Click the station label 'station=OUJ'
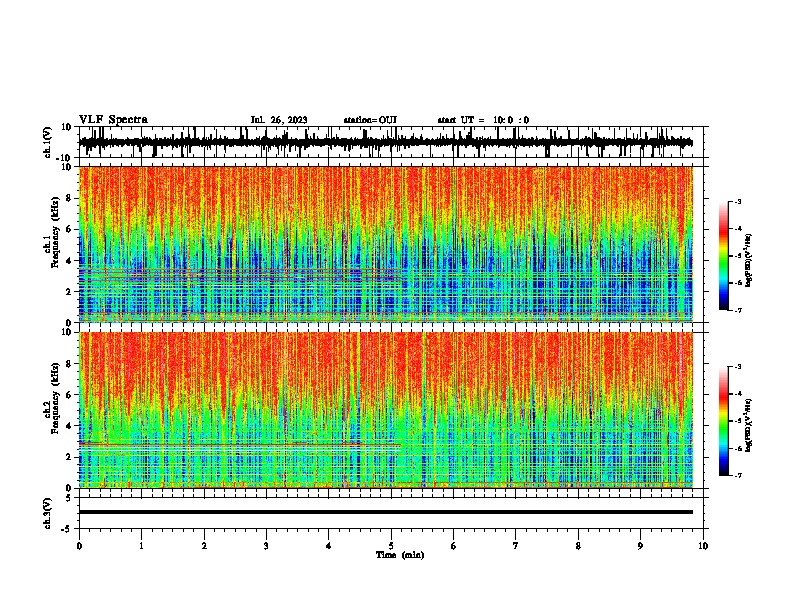792x612 pixels. coord(370,120)
